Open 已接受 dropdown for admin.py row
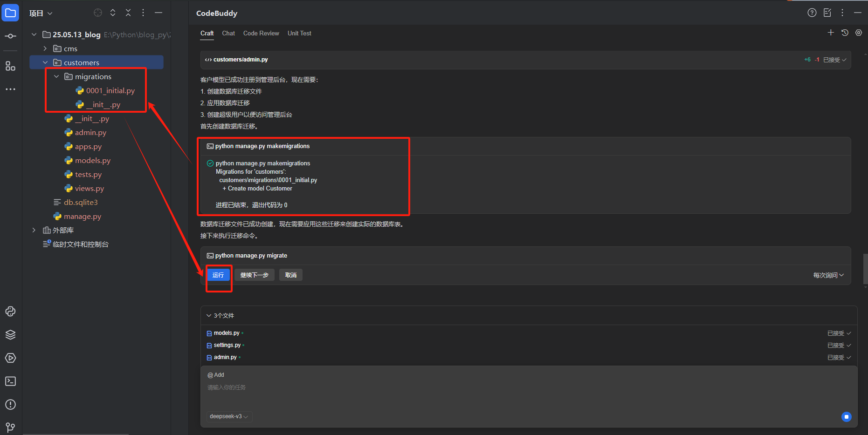 (839, 358)
